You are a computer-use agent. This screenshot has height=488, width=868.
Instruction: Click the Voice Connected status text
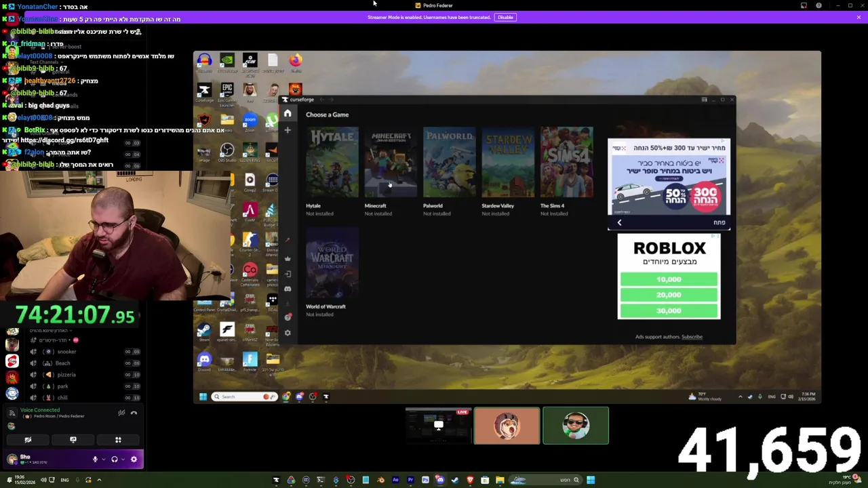40,410
